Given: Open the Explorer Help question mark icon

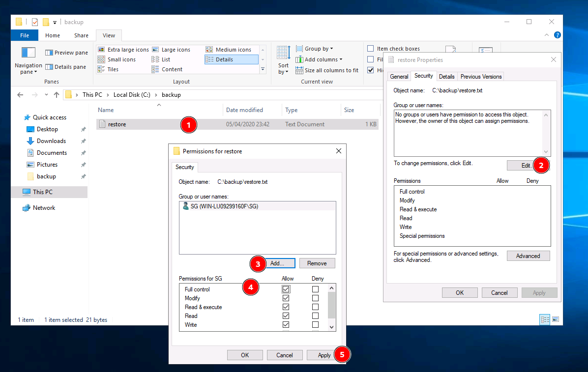Looking at the screenshot, I should pos(558,35).
